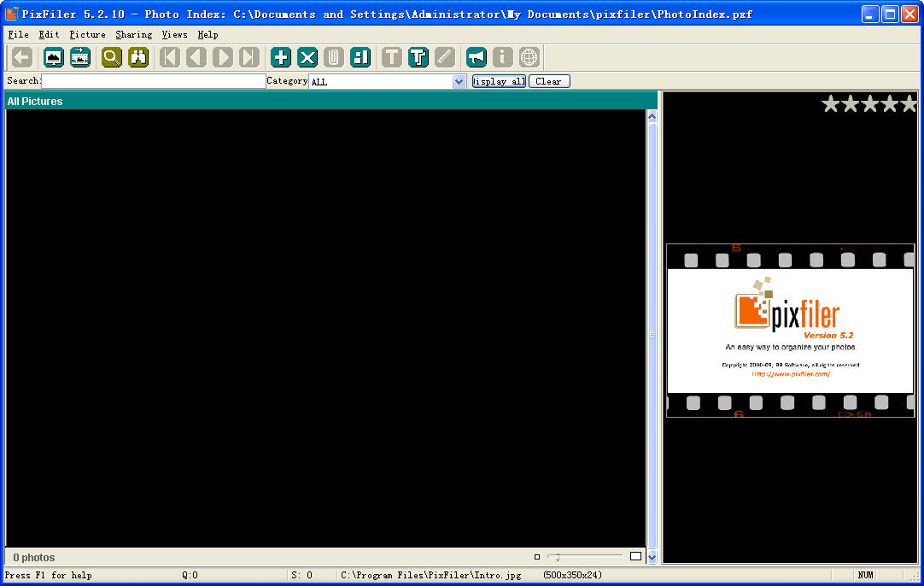924x586 pixels.
Task: Click the teal outlined T icon
Action: pyautogui.click(x=418, y=57)
